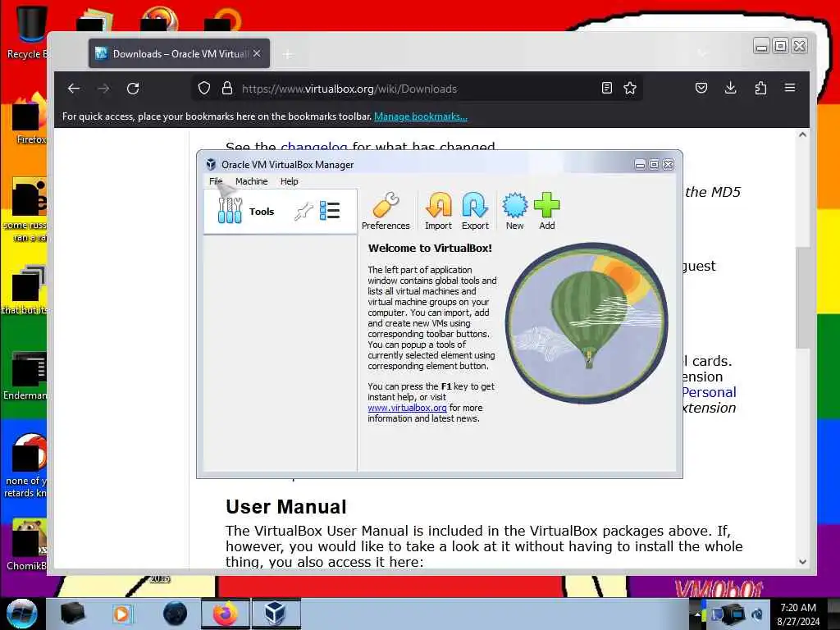This screenshot has height=630, width=840.
Task: Open the ChomikBox desktop icon
Action: pos(27,545)
